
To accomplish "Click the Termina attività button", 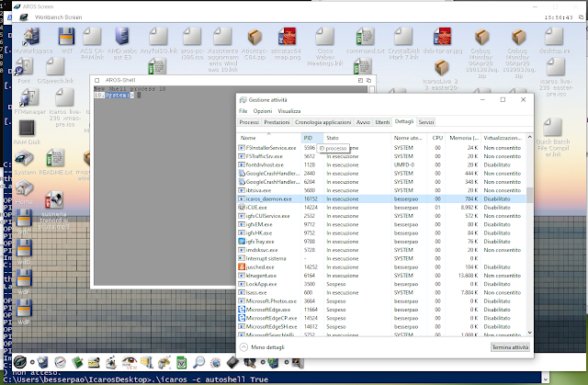I will pyautogui.click(x=510, y=347).
